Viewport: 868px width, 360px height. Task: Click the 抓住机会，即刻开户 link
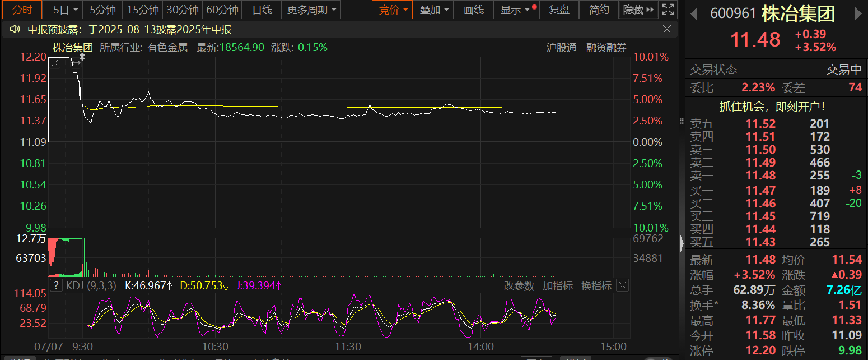tap(775, 107)
